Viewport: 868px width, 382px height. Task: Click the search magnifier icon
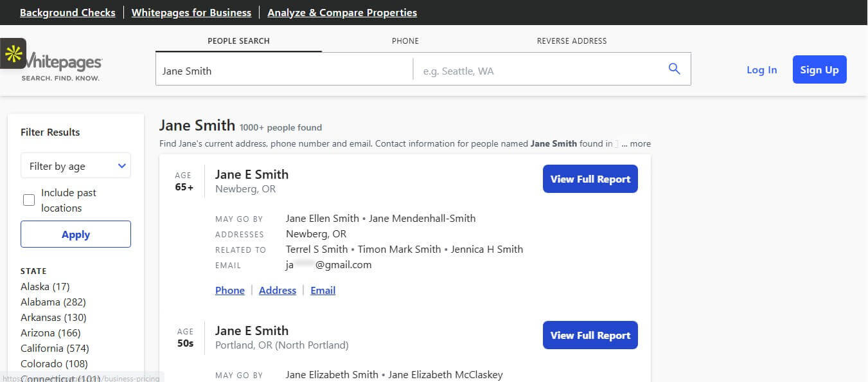pyautogui.click(x=674, y=68)
